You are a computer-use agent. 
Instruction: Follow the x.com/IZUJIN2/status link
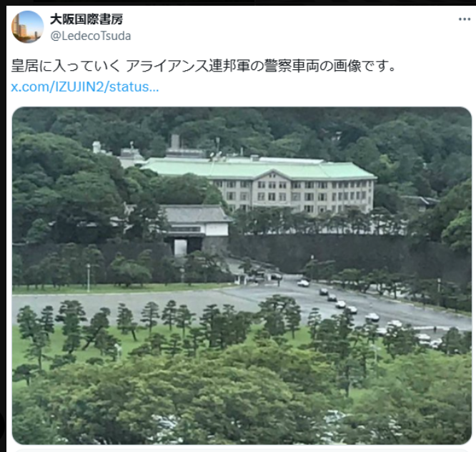pos(85,87)
